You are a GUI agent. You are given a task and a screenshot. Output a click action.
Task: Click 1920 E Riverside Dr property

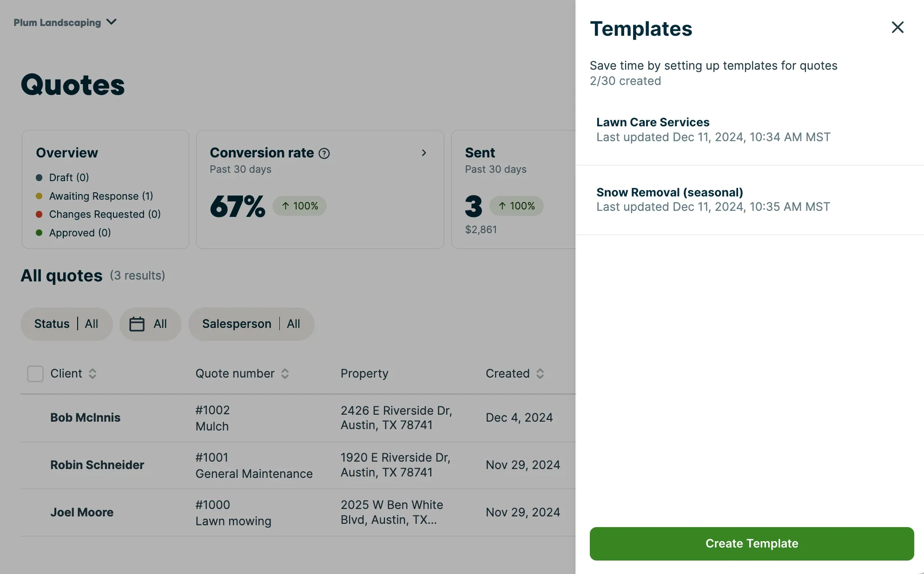pyautogui.click(x=395, y=465)
